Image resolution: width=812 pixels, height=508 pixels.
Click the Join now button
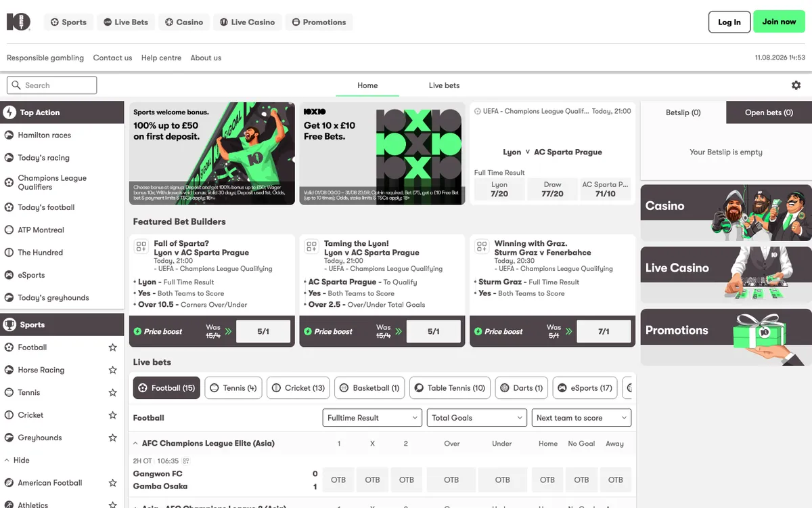coord(779,22)
